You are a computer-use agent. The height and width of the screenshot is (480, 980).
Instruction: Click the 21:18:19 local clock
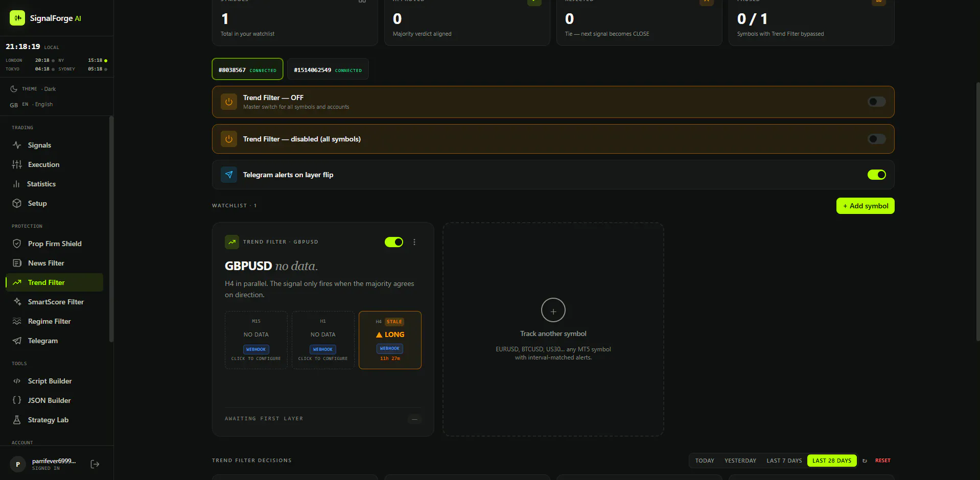click(x=22, y=46)
